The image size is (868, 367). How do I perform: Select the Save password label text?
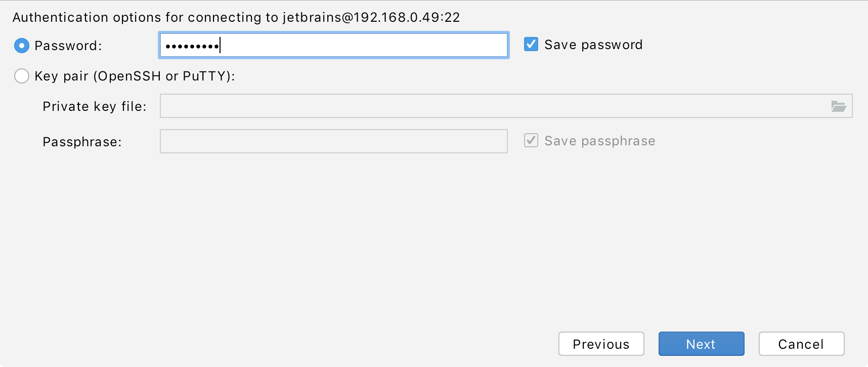pos(593,44)
